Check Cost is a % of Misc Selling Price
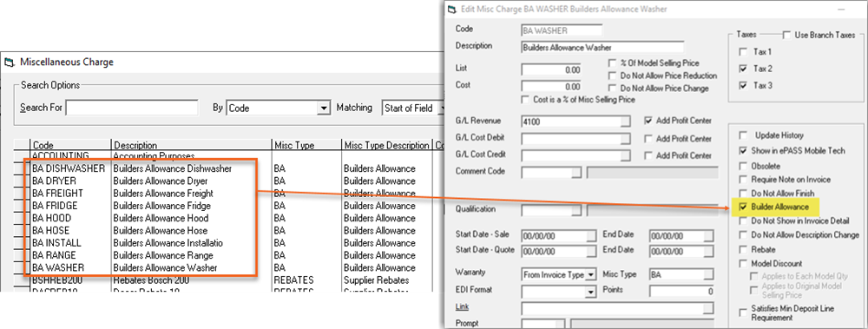This screenshot has height=329, width=868. (x=525, y=100)
